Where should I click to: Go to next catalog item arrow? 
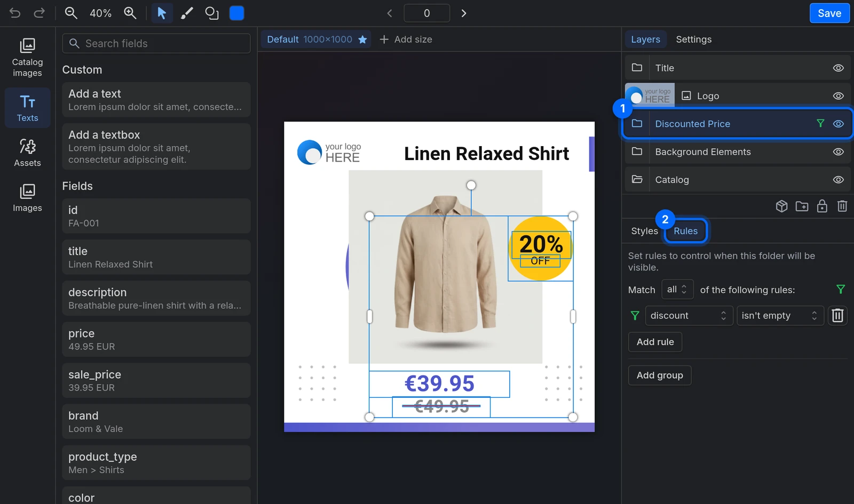tap(464, 13)
